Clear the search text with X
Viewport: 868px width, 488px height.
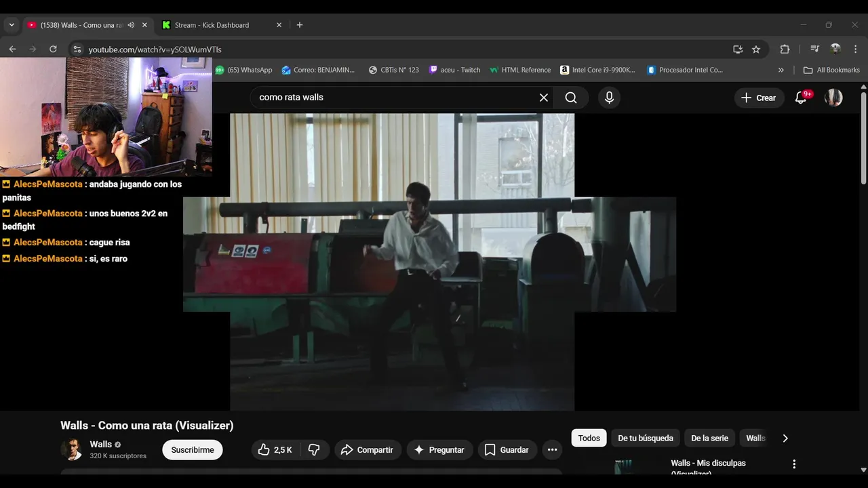coord(544,98)
